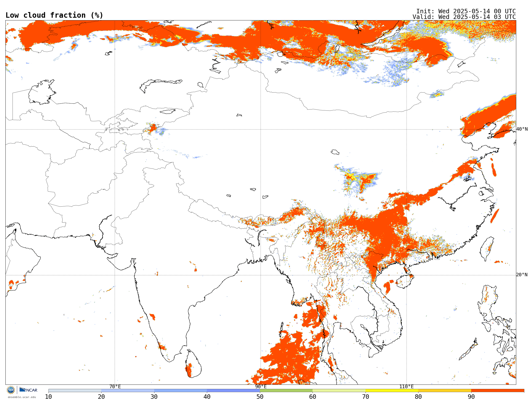The image size is (532, 400).
Task: Click the 20°N latitude label
Action: pyautogui.click(x=522, y=275)
